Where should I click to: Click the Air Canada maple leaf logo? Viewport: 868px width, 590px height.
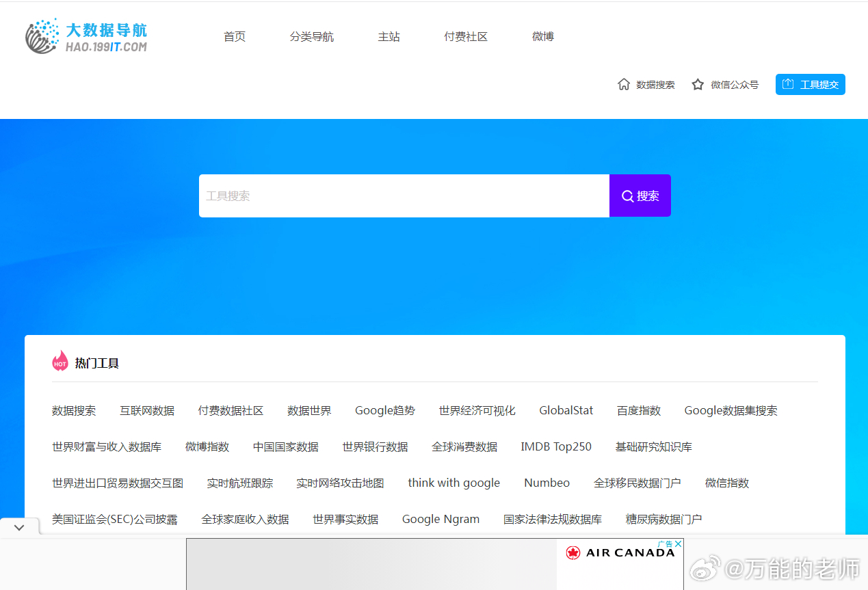coord(573,552)
